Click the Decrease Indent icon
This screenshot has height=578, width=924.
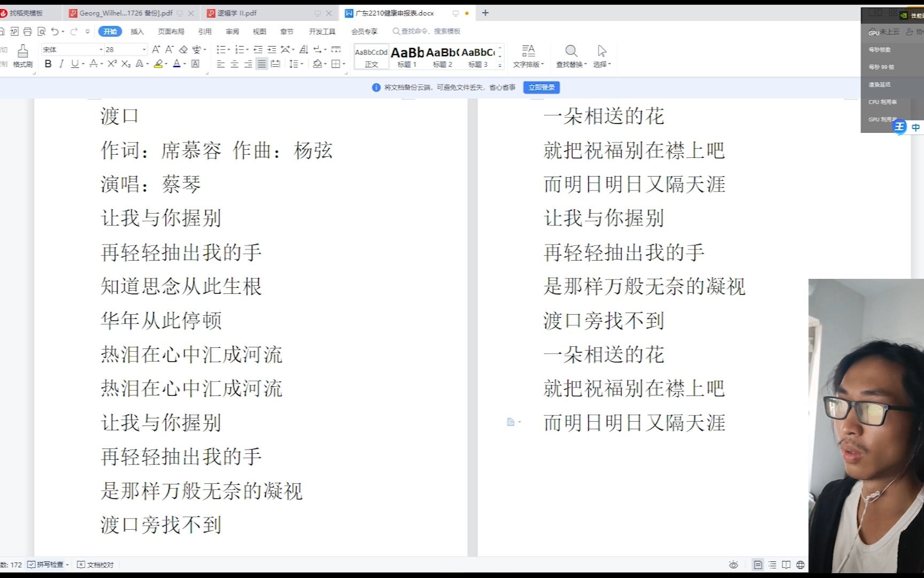tap(258, 49)
